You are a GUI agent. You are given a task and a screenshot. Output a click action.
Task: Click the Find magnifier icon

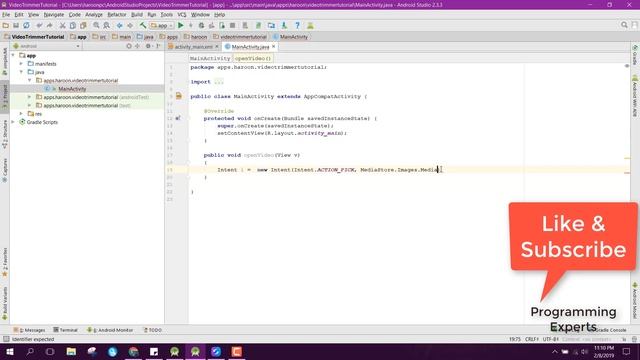[x=96, y=25]
